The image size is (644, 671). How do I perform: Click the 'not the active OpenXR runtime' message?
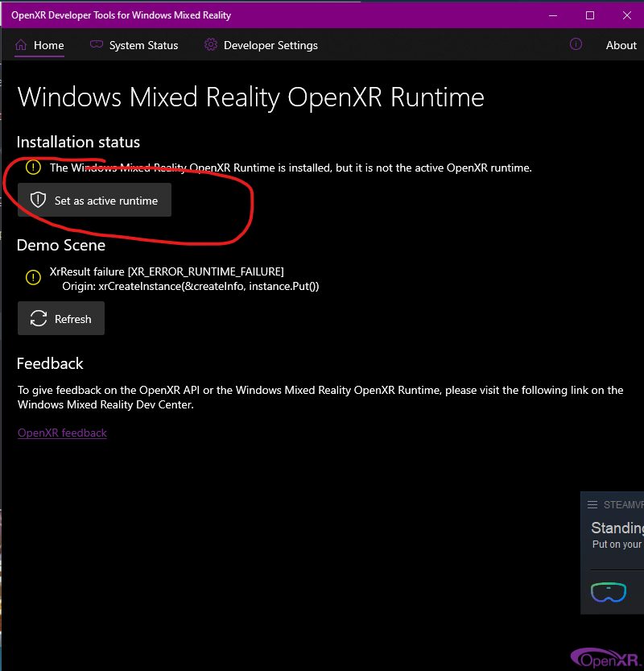[291, 168]
